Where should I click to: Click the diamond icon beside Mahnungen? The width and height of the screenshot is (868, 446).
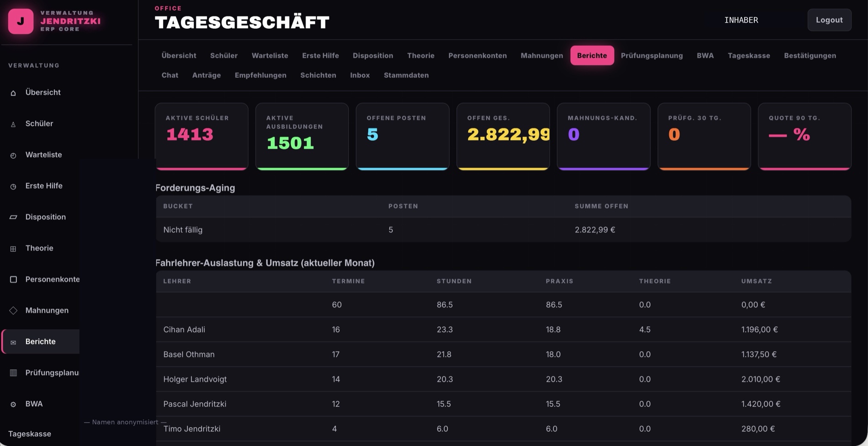point(13,311)
